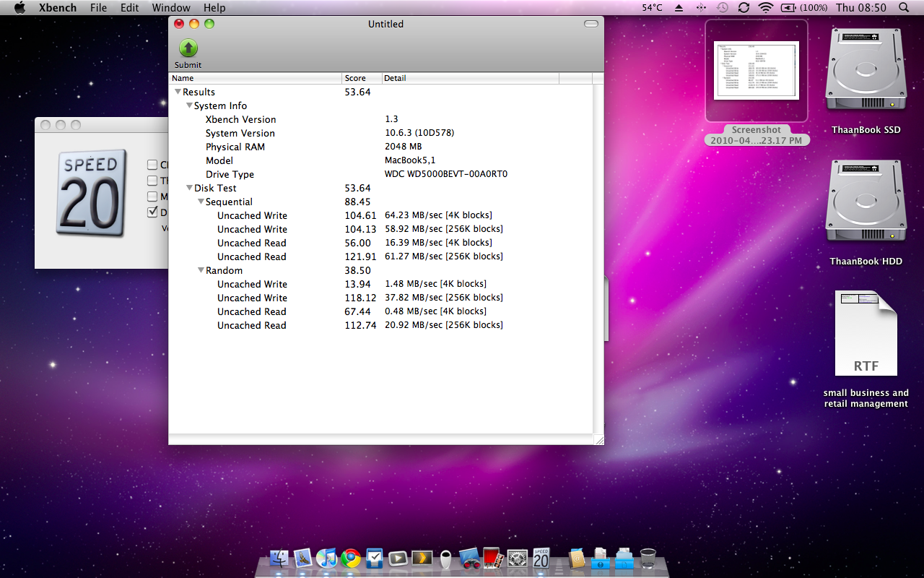Screen dimensions: 924x578
Task: Select the Screenshot thumbnail on desktop
Action: (757, 70)
